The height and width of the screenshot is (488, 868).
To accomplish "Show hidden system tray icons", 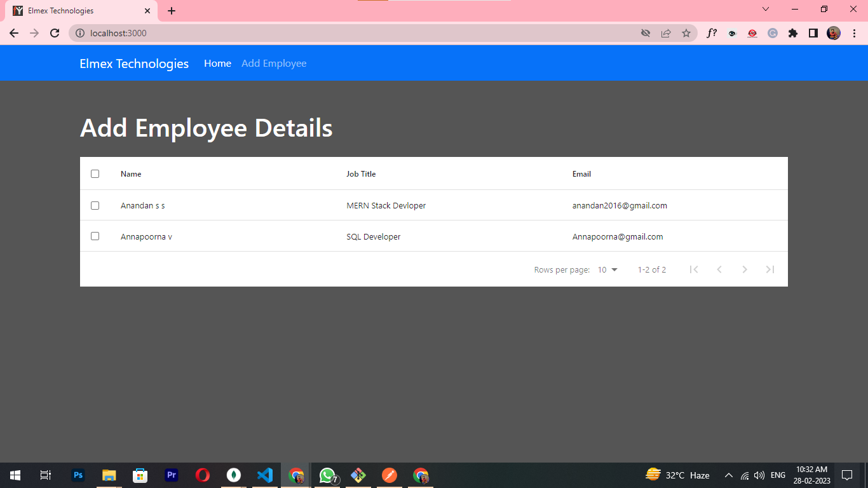I will pos(729,475).
